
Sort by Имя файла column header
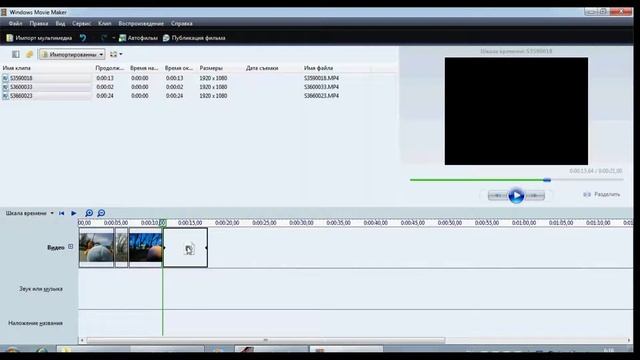click(x=318, y=68)
